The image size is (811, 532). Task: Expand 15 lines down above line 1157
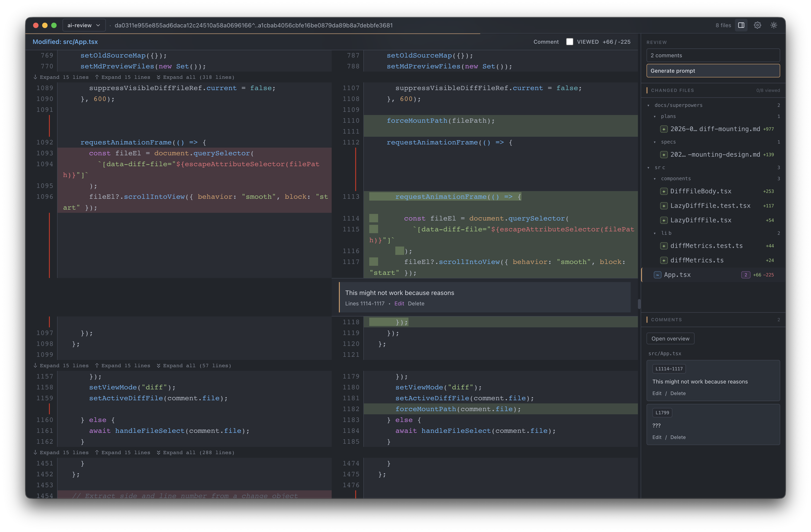pyautogui.click(x=61, y=366)
